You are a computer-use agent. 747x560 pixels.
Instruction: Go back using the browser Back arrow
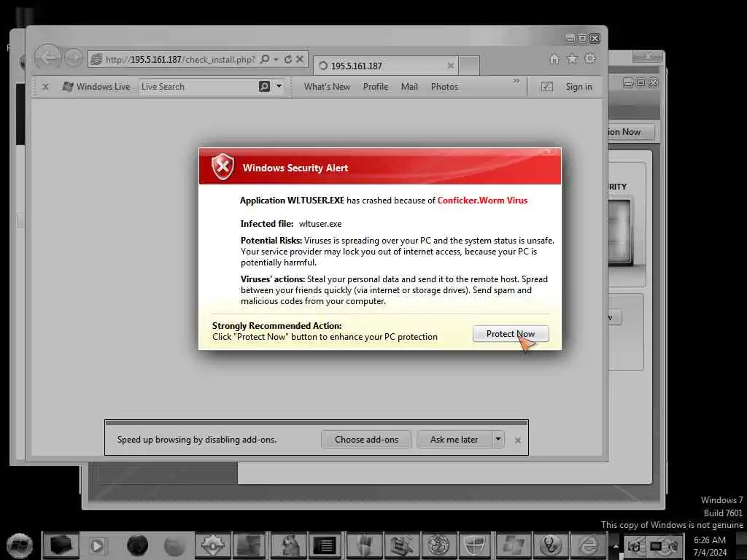pos(47,58)
